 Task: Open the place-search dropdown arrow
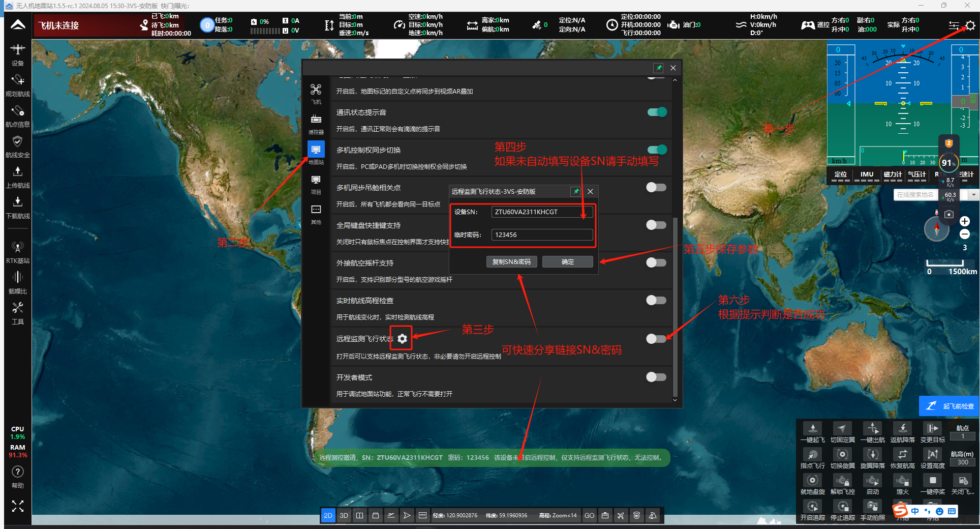[973, 195]
